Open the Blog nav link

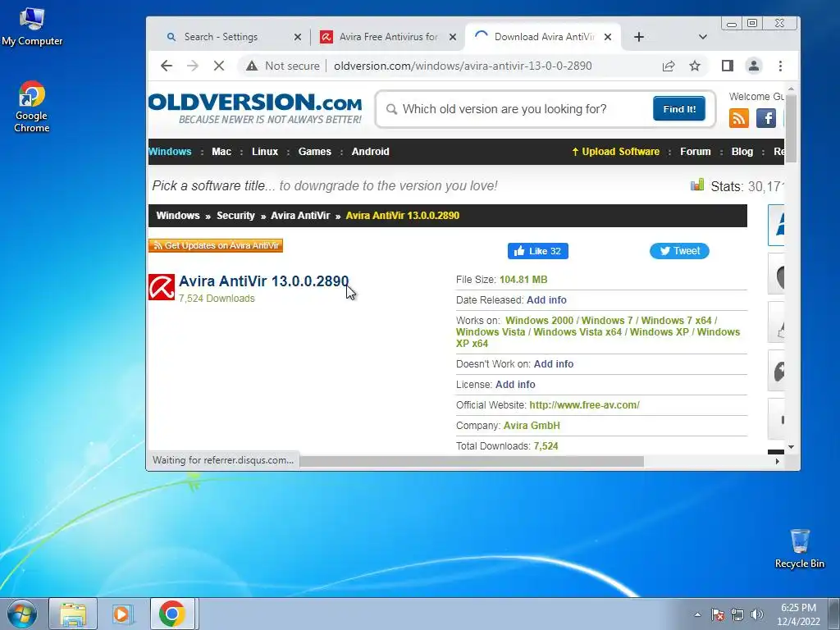coord(742,152)
